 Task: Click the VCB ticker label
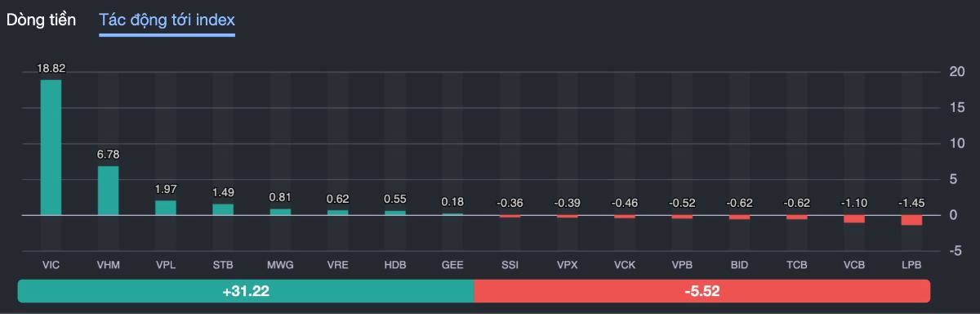click(854, 265)
